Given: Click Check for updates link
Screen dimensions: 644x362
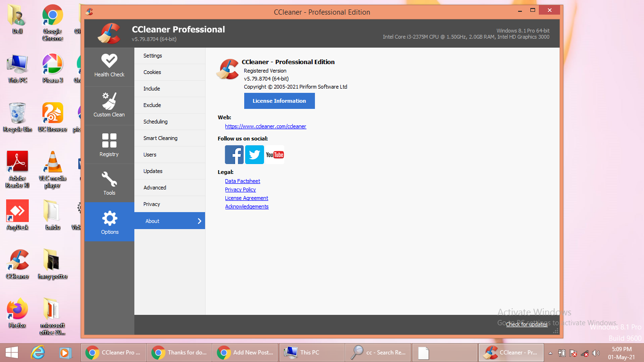Looking at the screenshot, I should pos(527,324).
